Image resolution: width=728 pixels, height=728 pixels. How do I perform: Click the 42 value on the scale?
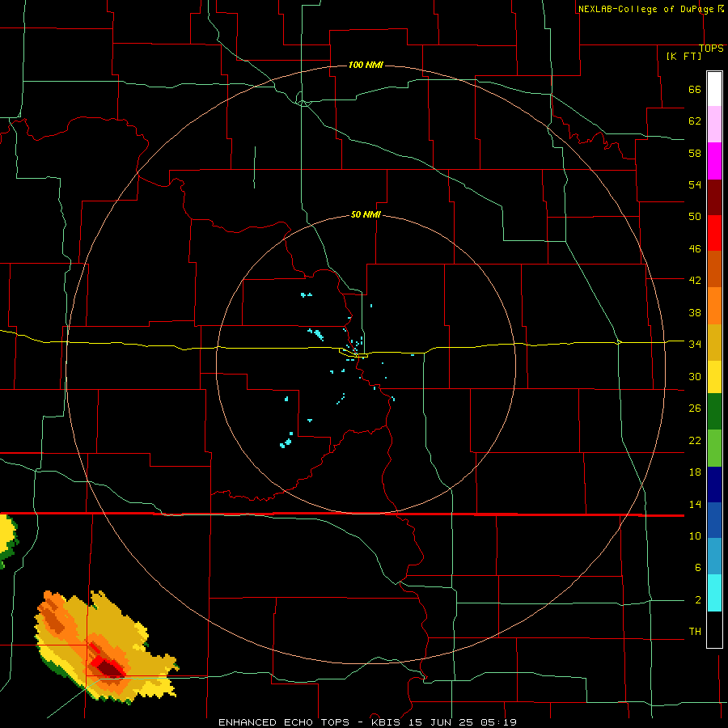(695, 281)
